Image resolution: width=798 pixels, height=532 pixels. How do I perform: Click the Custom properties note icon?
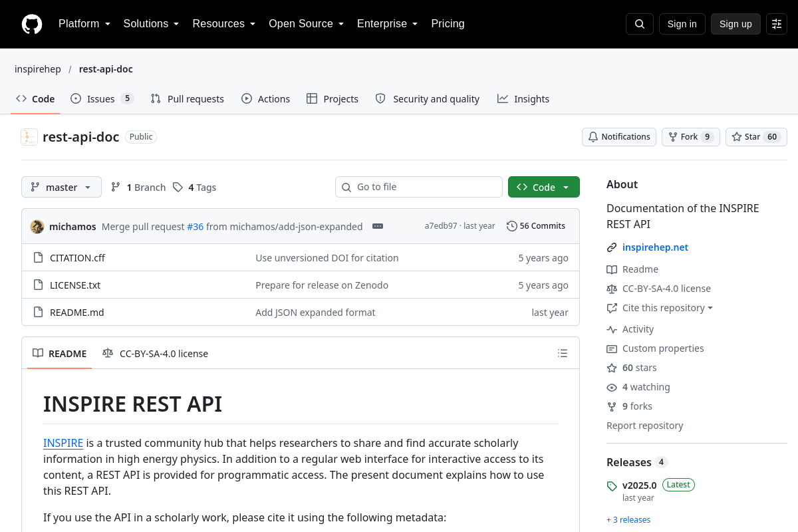click(x=612, y=348)
